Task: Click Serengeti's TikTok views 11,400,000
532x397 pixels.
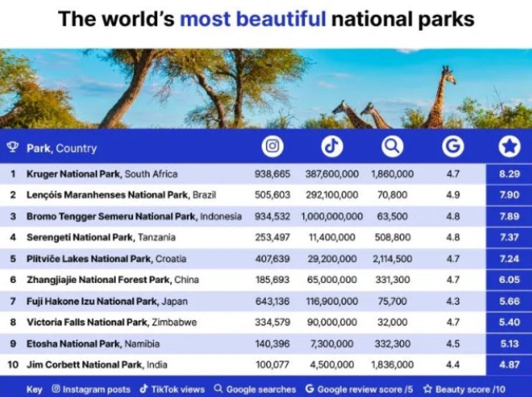Action: [x=332, y=237]
